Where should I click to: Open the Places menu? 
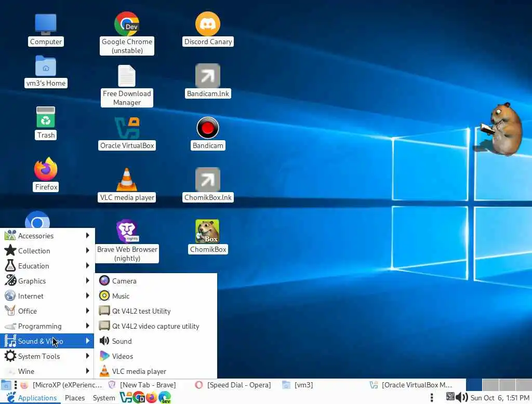[75, 398]
